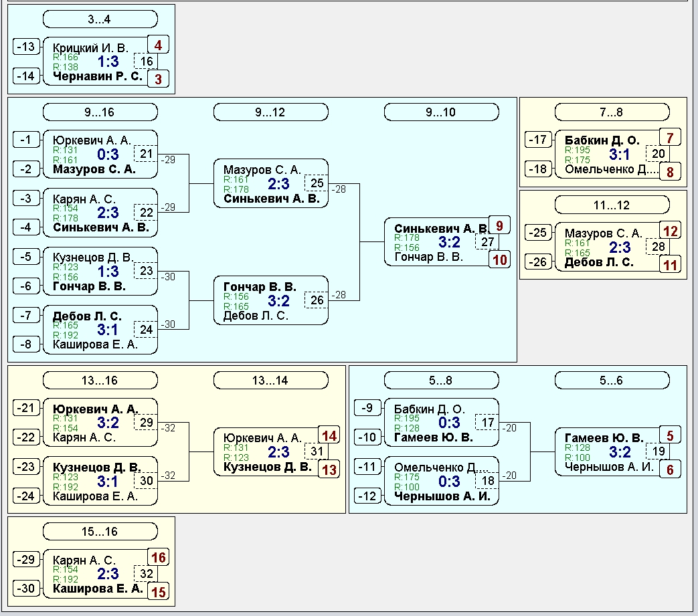Select Гончар В. В. in match 26
This screenshot has width=698, height=616.
pos(260,287)
